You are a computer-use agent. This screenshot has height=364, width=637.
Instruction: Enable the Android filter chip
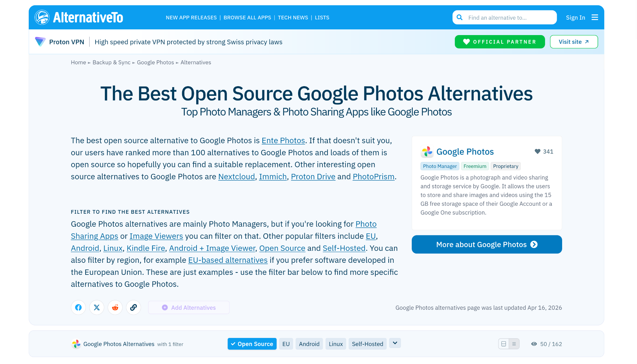point(309,344)
